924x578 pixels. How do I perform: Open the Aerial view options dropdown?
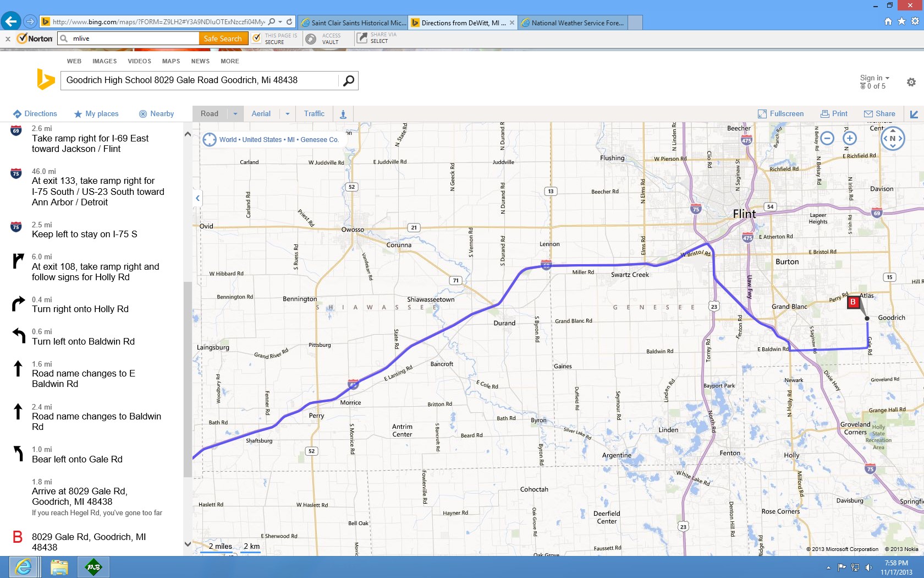coord(287,114)
